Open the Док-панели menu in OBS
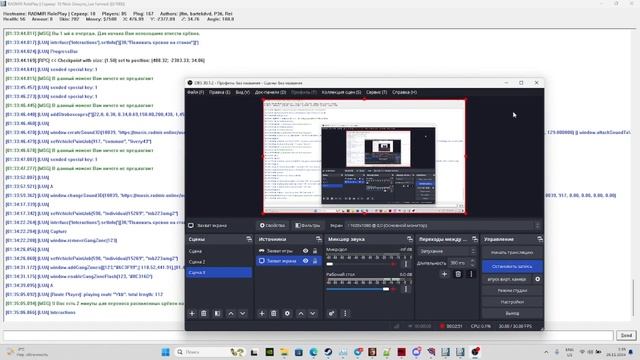 click(270, 92)
